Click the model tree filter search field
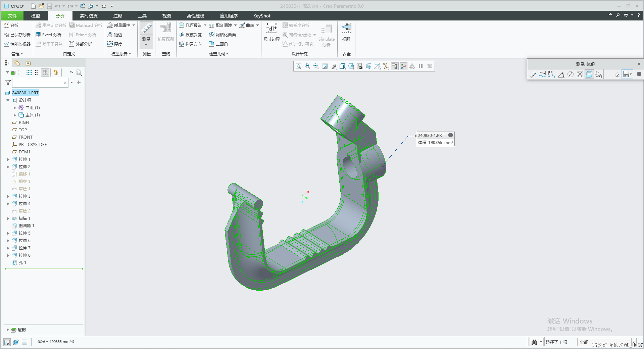Screen dimensions: 644x349 (40, 83)
